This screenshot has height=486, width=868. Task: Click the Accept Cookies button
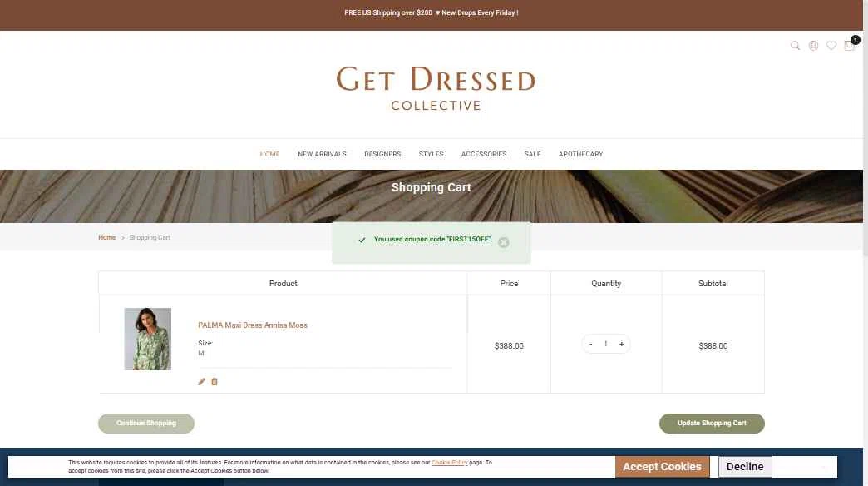coord(662,467)
